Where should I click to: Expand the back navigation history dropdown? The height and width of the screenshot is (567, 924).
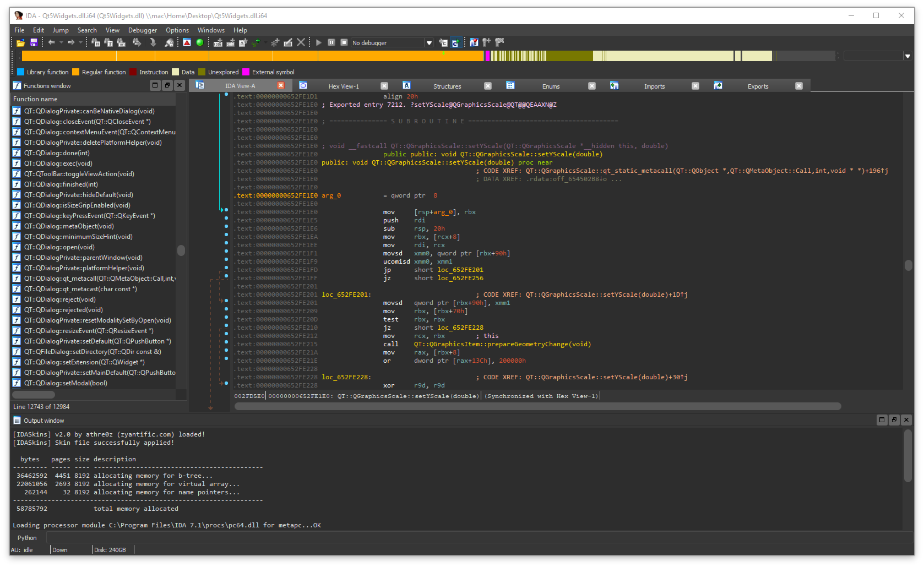[x=61, y=42]
